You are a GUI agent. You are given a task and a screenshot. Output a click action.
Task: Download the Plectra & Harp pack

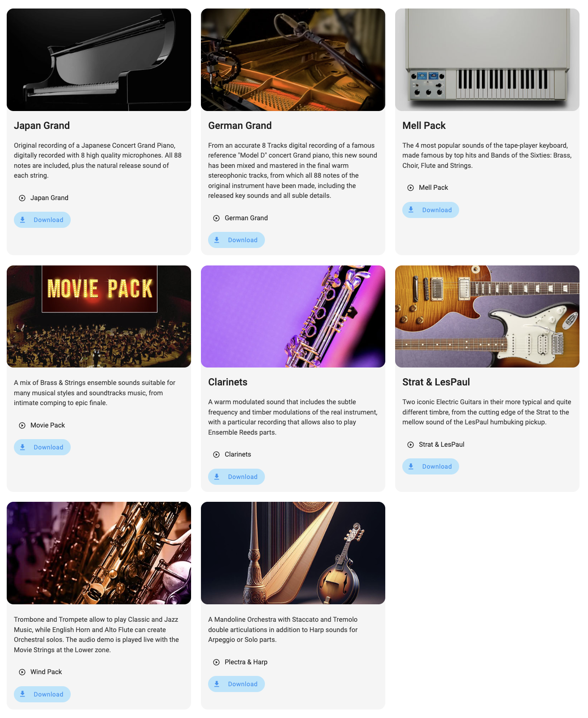236,684
